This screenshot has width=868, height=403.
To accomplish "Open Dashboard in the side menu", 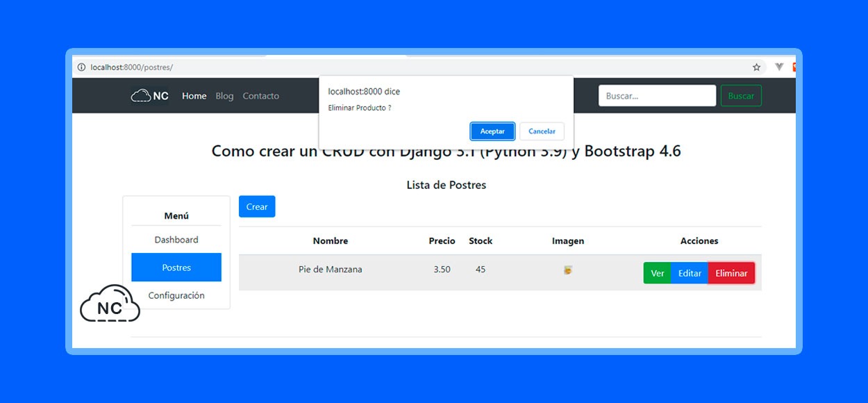I will 176,240.
